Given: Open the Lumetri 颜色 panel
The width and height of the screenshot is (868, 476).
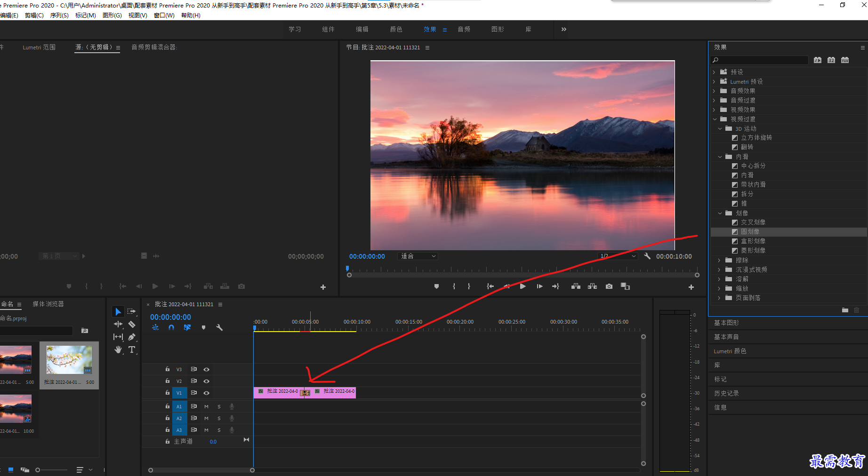Looking at the screenshot, I should point(730,351).
